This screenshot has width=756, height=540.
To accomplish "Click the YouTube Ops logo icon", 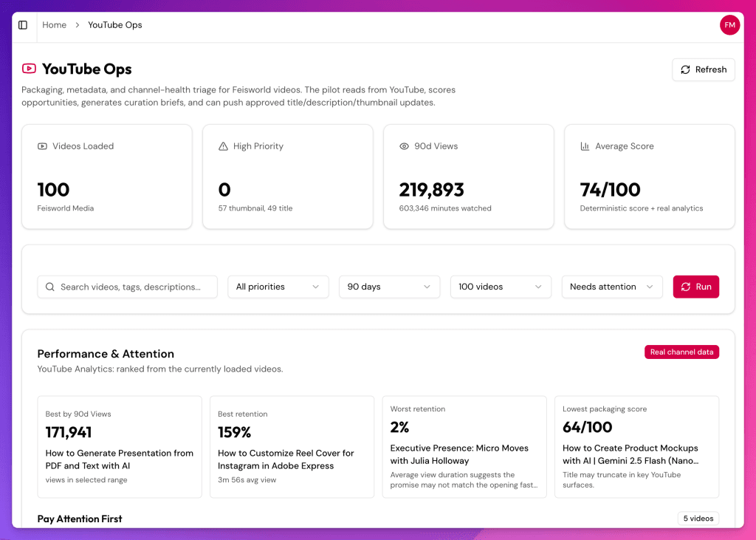I will click(x=29, y=69).
